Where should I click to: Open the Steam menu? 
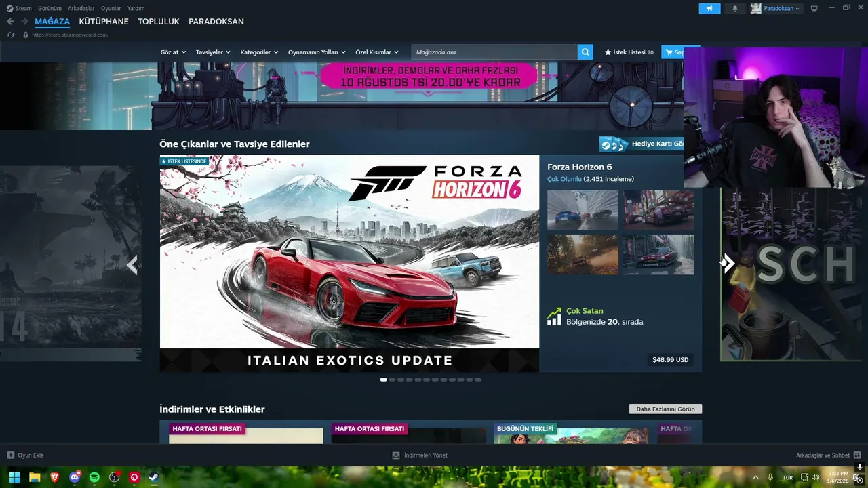pos(24,8)
